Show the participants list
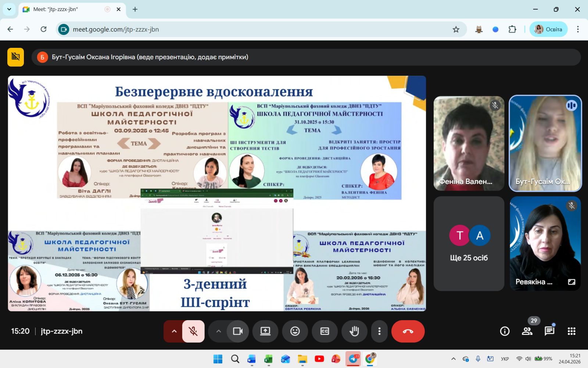The width and height of the screenshot is (588, 368). click(527, 331)
